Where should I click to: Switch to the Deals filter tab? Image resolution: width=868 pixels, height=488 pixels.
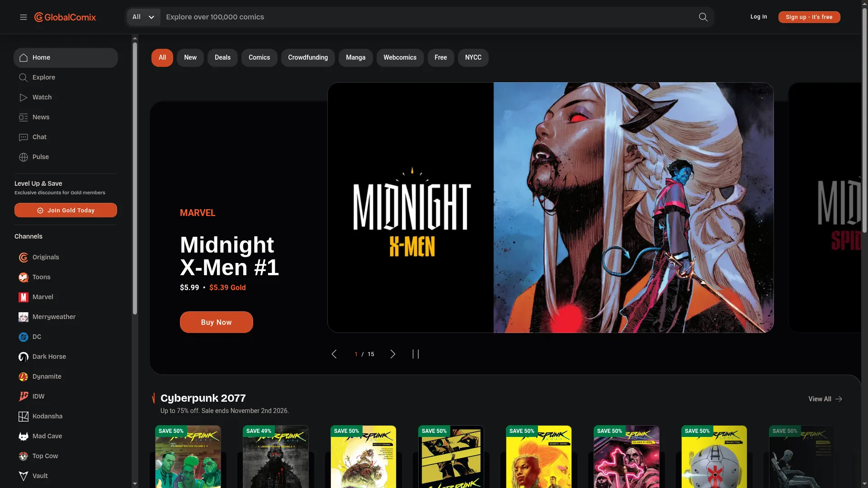coord(222,58)
